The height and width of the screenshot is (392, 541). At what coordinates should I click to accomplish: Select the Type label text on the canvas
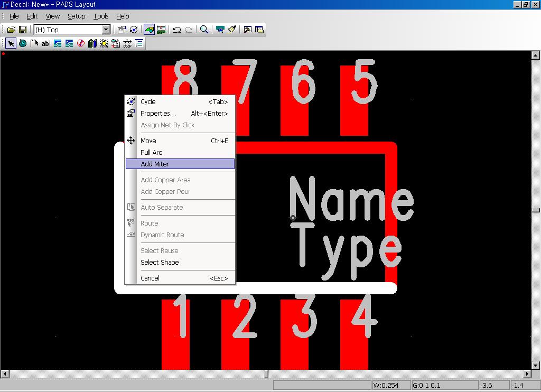[346, 251]
